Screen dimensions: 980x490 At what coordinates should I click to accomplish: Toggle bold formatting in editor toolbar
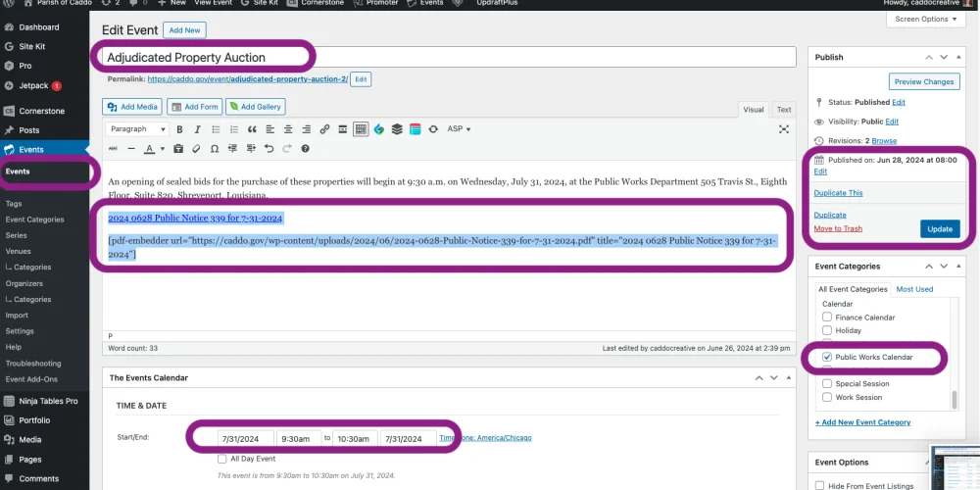tap(179, 129)
